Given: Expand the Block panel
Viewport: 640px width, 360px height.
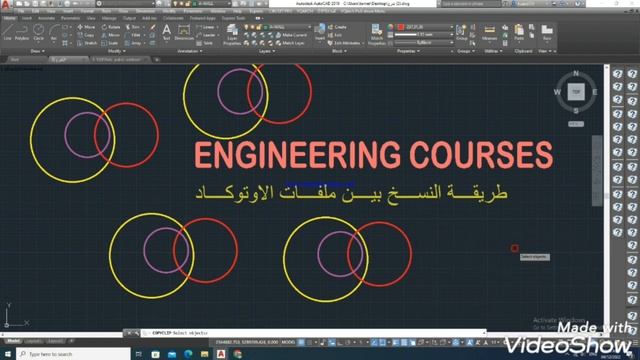Looking at the screenshot, I should [x=339, y=51].
